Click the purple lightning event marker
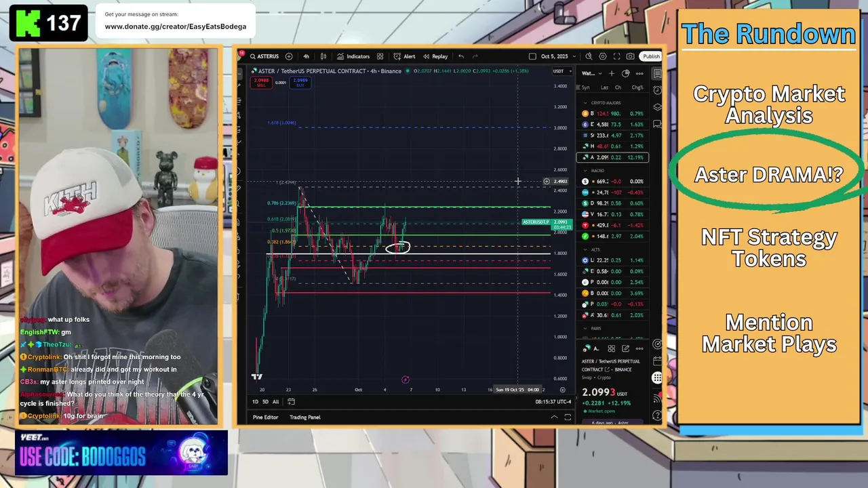The width and height of the screenshot is (868, 488). (405, 380)
